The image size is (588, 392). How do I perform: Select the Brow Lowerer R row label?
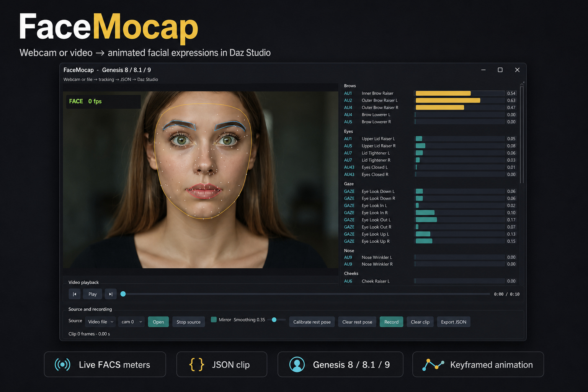click(x=376, y=122)
